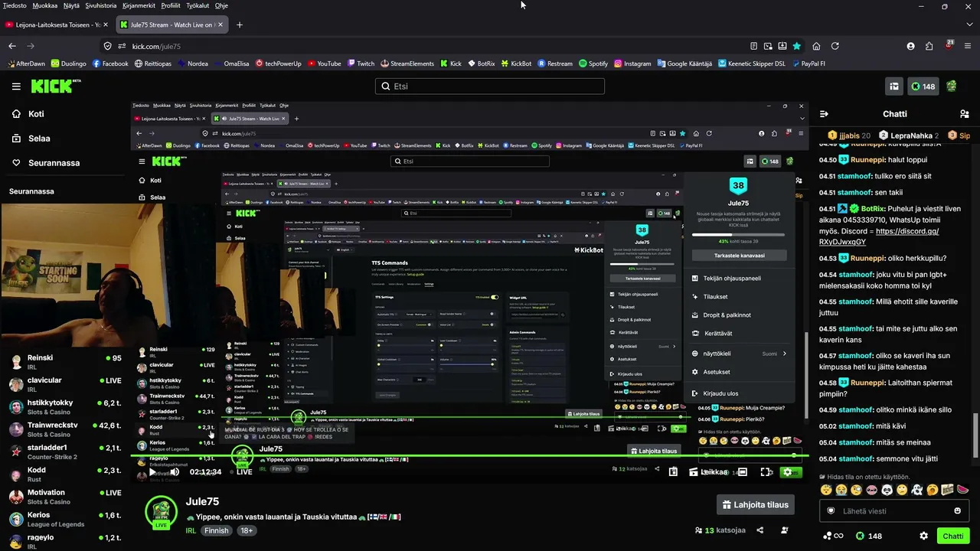Open chat settings gear icon
This screenshot has height=551, width=980.
(923, 536)
